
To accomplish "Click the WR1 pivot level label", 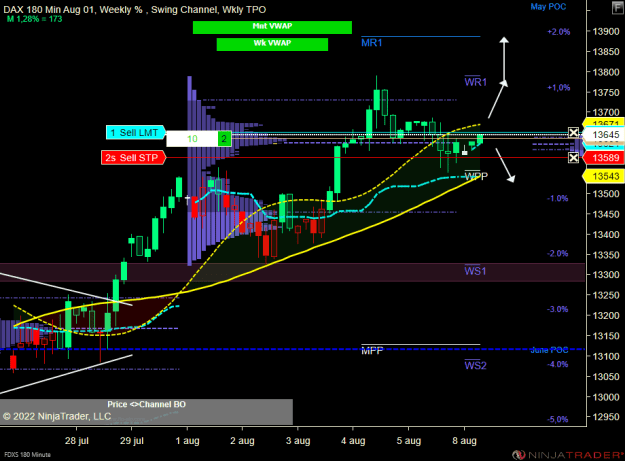I will [x=476, y=82].
